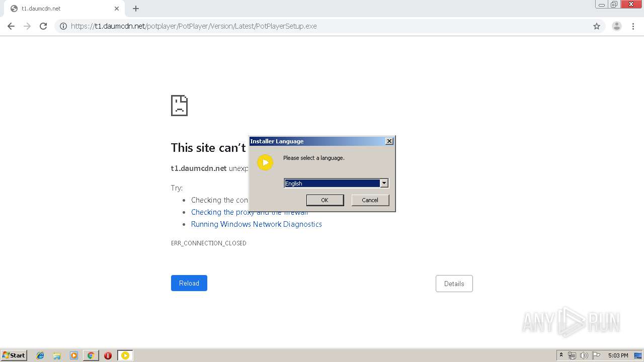This screenshot has height=362, width=644.
Task: Click ERR_CONNECTION_CLOSED error code text
Action: point(209,243)
